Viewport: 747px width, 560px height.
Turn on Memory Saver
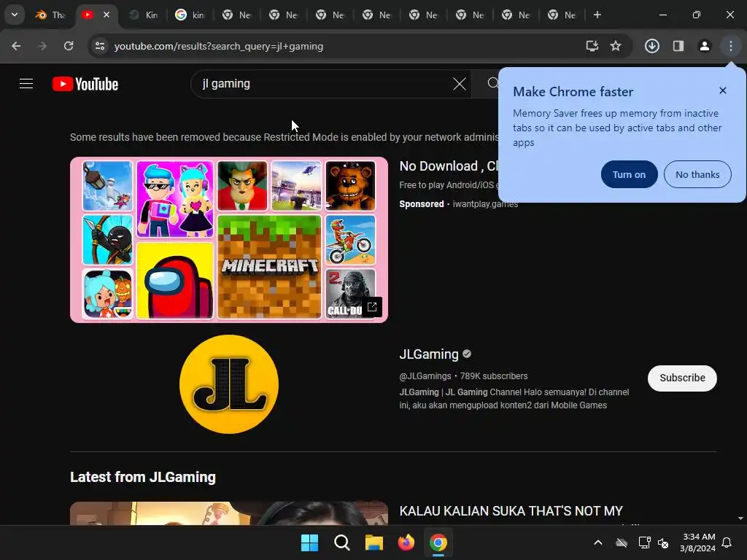pos(629,174)
